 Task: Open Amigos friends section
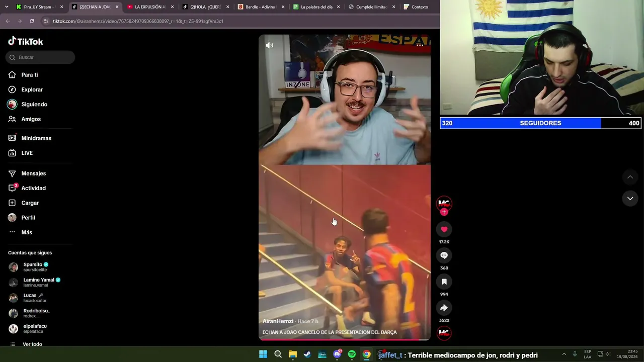(x=25, y=119)
